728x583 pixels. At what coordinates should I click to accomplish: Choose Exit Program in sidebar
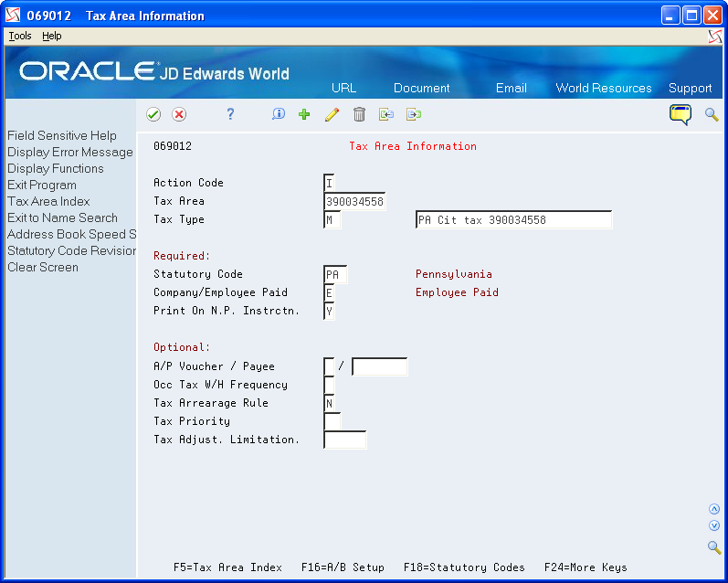pyautogui.click(x=42, y=185)
